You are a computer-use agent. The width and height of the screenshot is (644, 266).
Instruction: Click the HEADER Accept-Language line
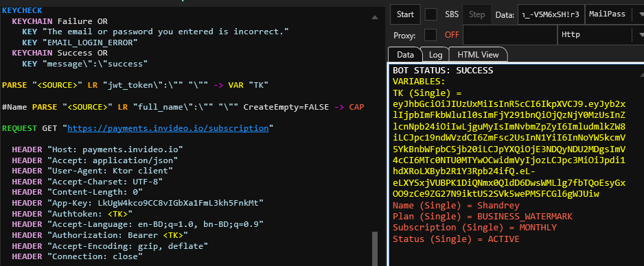coord(137,224)
